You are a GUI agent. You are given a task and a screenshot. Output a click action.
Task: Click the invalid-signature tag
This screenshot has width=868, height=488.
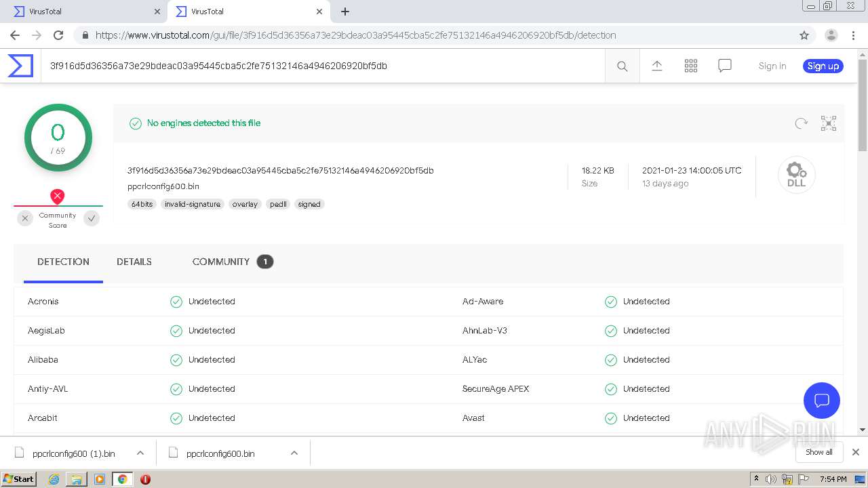(193, 204)
